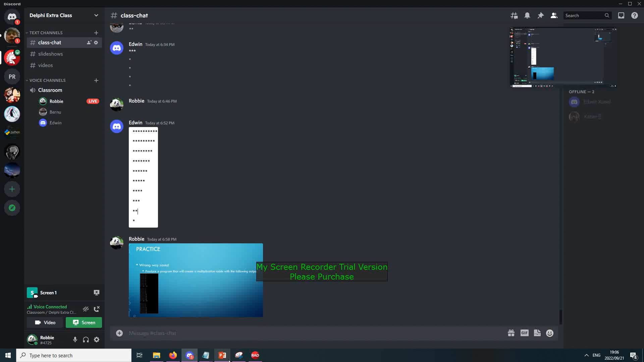Open the GIF picker

525,333
